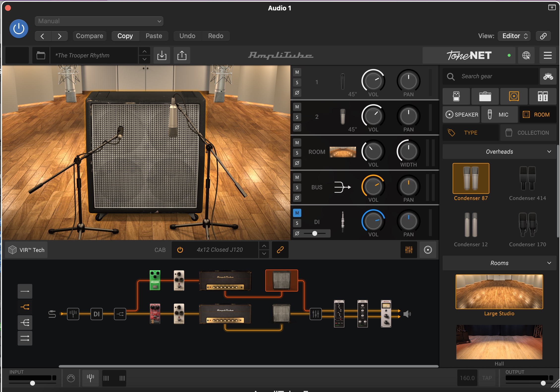Click the VIR Tech button
Screen dimensions: 560x392
[x=26, y=250]
